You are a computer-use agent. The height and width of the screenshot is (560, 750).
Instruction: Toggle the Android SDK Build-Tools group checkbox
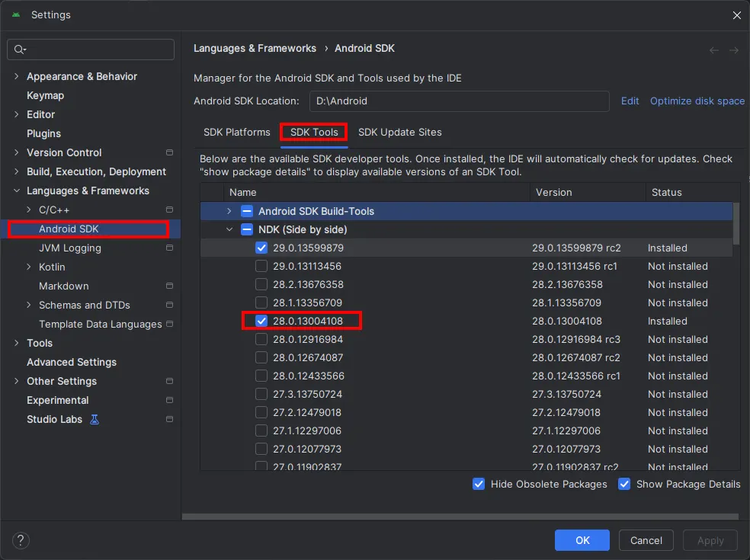click(247, 211)
